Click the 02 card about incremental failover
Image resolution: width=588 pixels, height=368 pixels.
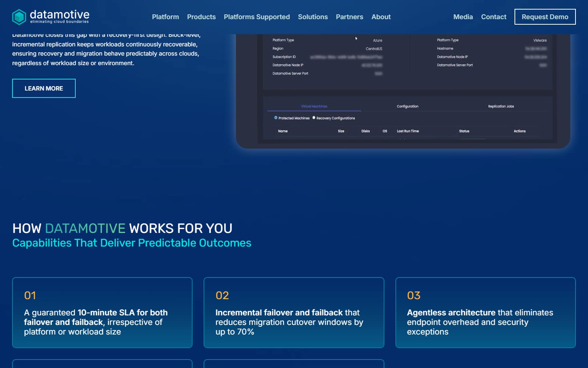coord(294,312)
